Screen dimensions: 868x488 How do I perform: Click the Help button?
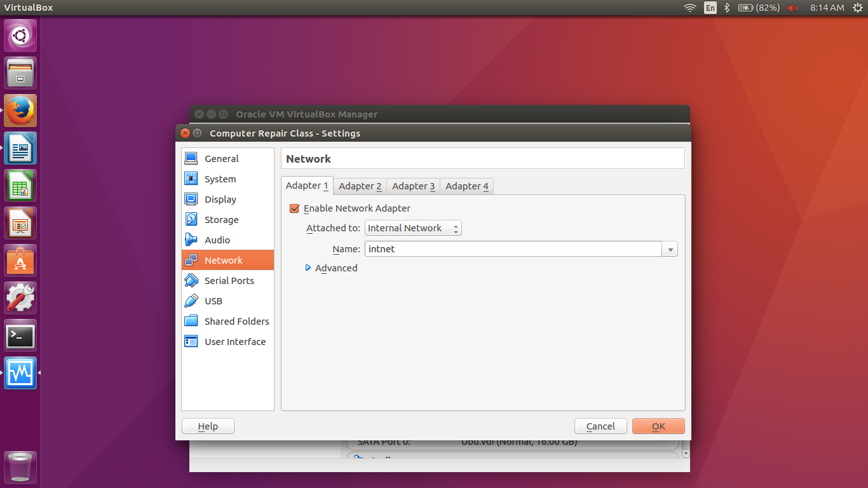[x=208, y=426]
